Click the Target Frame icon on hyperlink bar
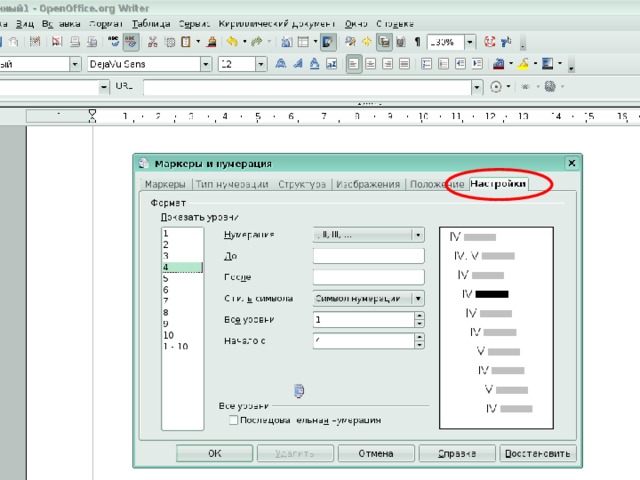 tap(496, 87)
